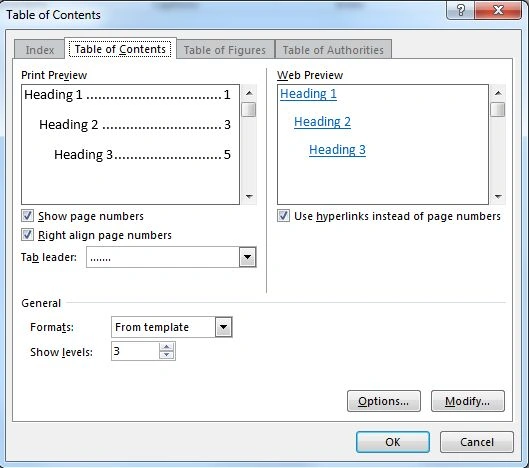
Task: Click Print Preview scroll up arrow
Action: pyautogui.click(x=249, y=93)
